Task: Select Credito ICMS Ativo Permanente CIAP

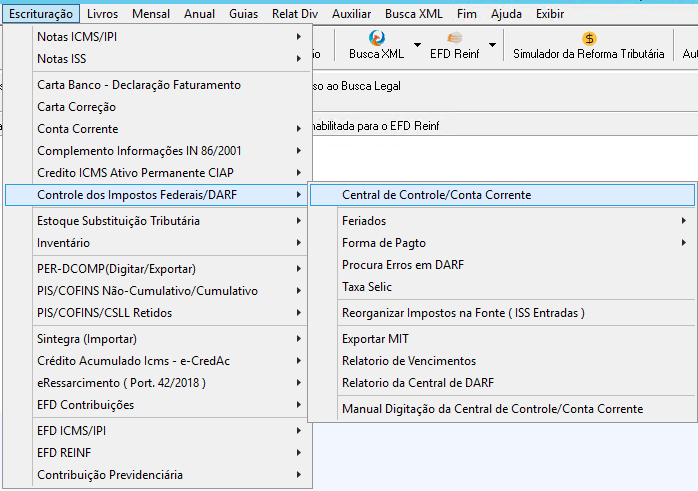Action: pos(157,172)
